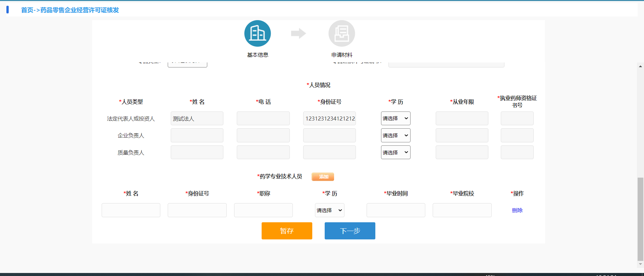Click the 基本信息 building step icon
Screen dimensions: 644x276
(257, 34)
